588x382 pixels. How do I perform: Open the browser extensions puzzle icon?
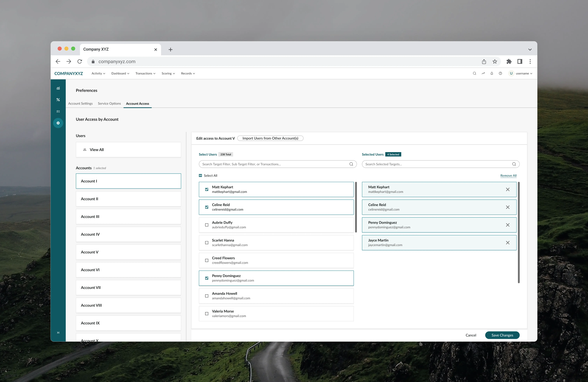(x=509, y=62)
